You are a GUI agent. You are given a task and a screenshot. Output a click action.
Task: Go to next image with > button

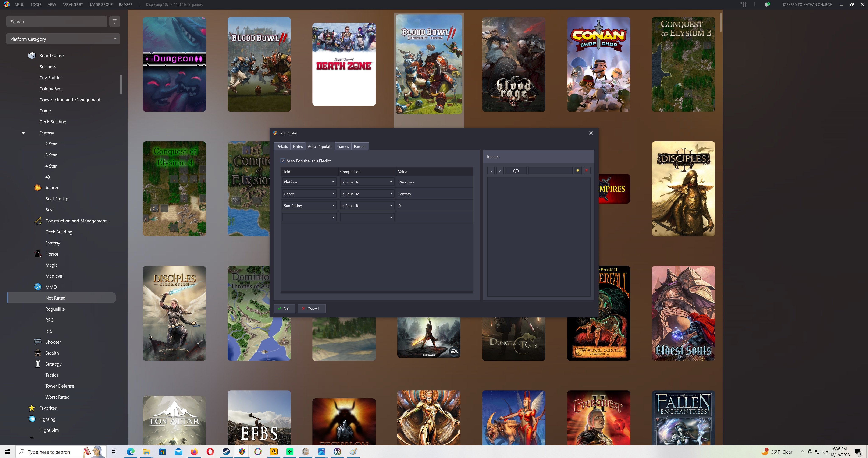[x=500, y=171]
